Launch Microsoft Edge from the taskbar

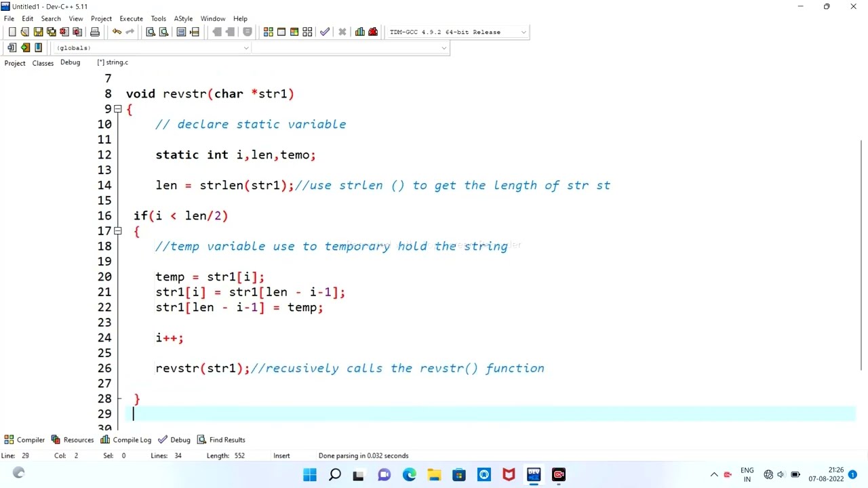click(x=410, y=474)
